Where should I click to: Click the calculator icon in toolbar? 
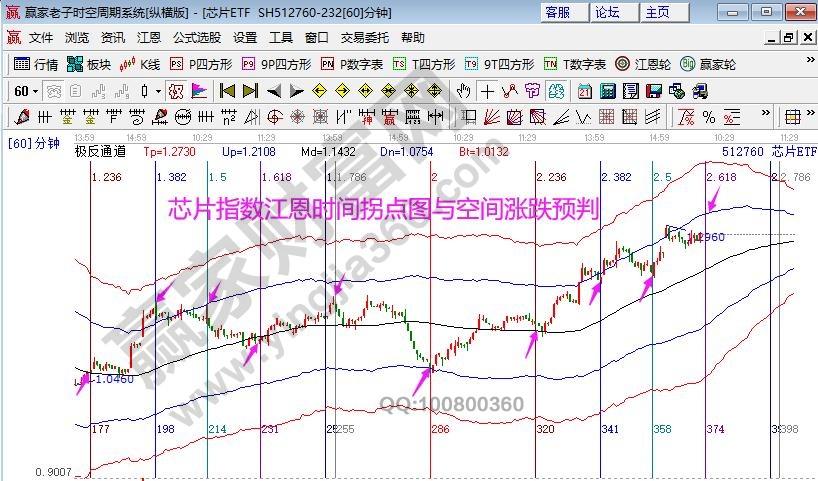point(606,91)
